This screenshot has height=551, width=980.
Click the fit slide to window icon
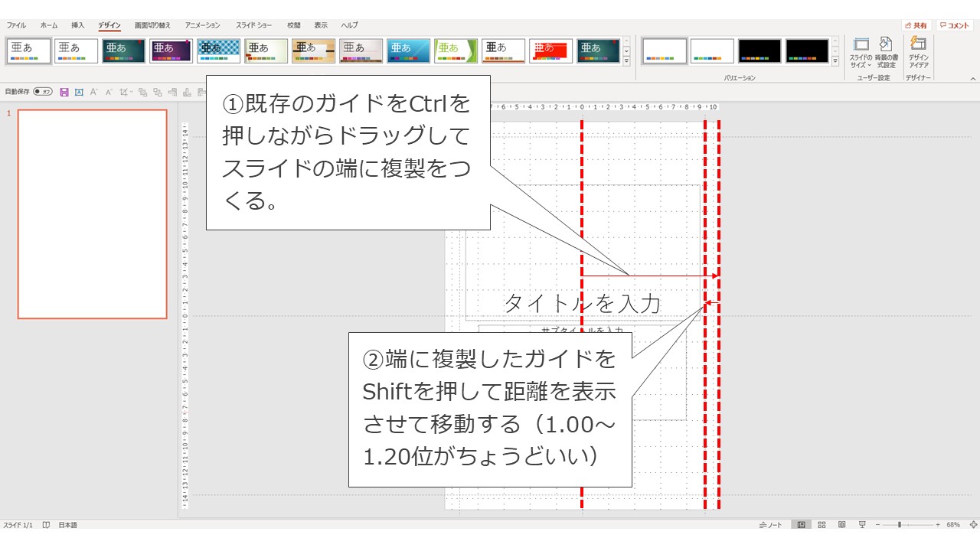click(973, 525)
